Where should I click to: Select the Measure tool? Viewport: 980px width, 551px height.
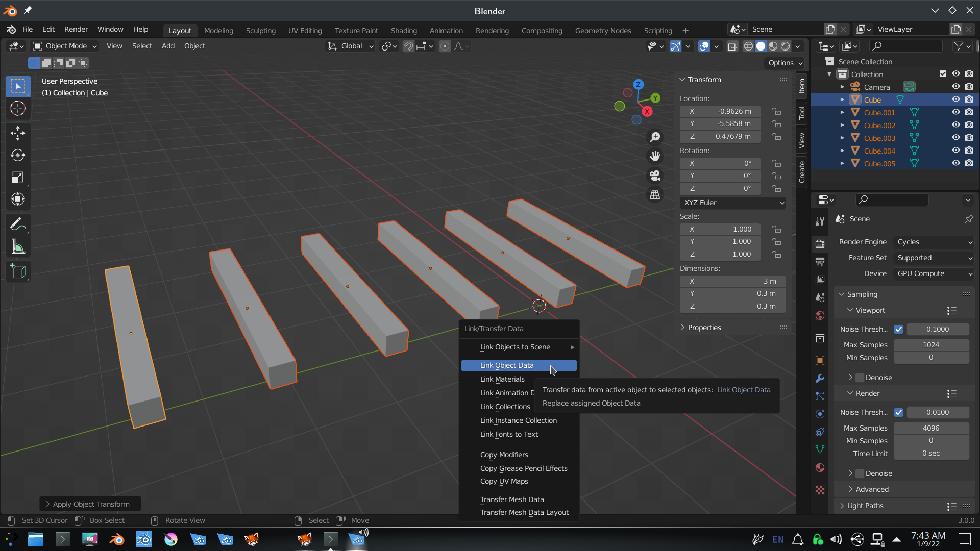pos(18,247)
